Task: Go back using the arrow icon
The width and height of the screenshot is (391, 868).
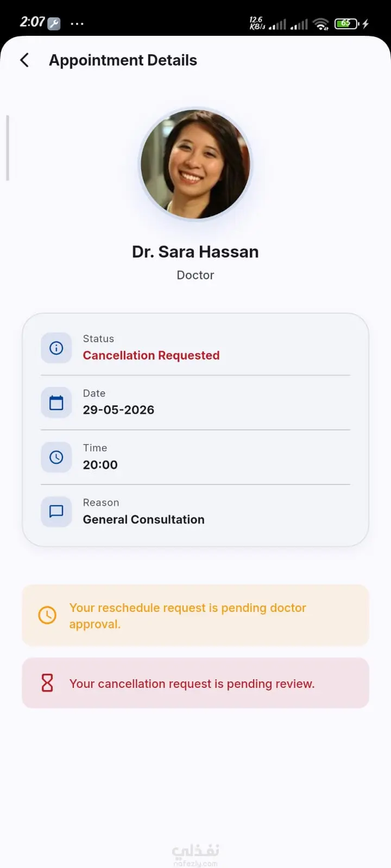Action: [24, 60]
